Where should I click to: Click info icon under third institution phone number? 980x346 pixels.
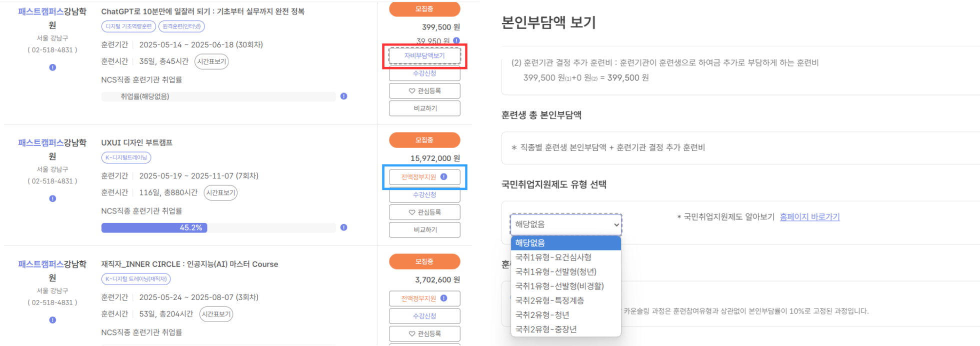[52, 320]
